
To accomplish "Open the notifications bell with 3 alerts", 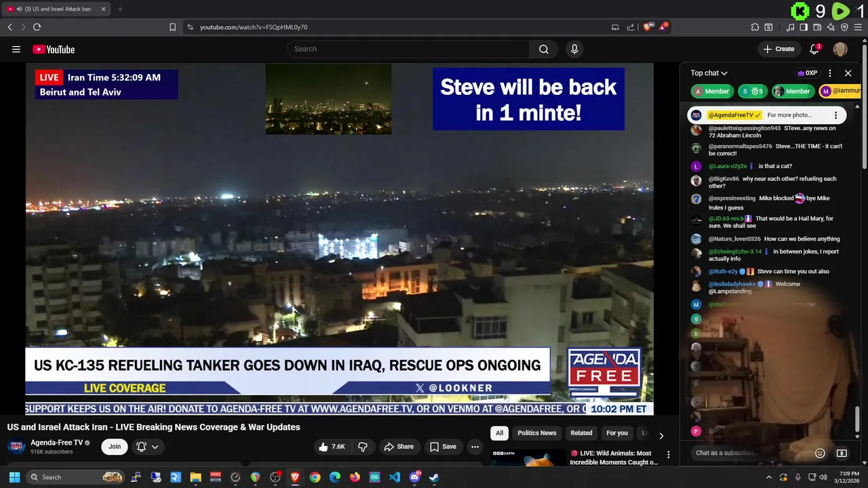I will click(815, 49).
